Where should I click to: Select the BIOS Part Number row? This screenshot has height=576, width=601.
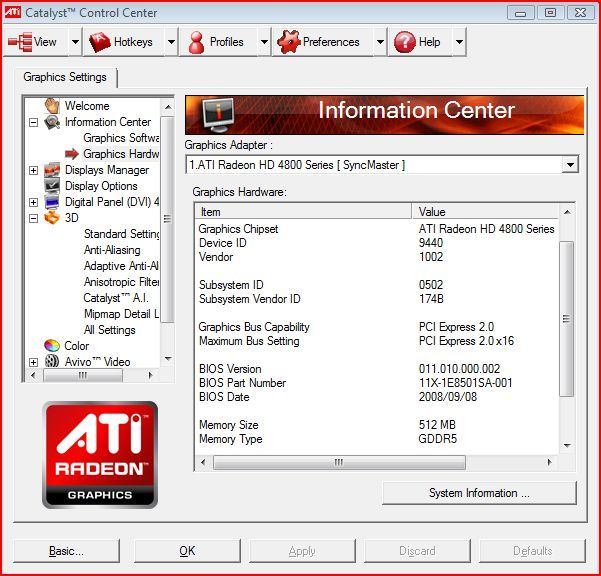point(377,383)
